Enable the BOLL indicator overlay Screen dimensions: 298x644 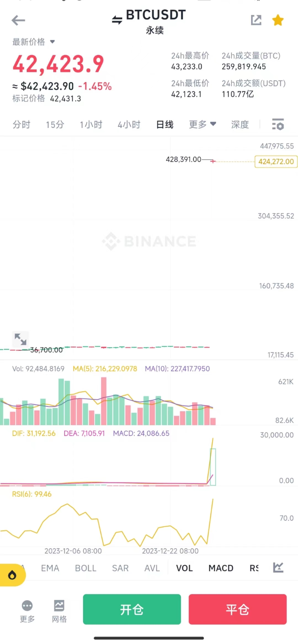tap(86, 568)
